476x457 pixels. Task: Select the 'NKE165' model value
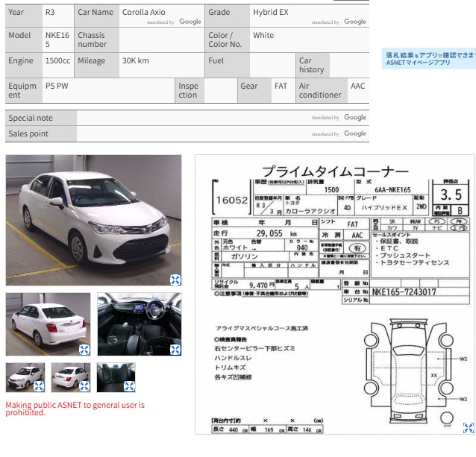coord(57,40)
